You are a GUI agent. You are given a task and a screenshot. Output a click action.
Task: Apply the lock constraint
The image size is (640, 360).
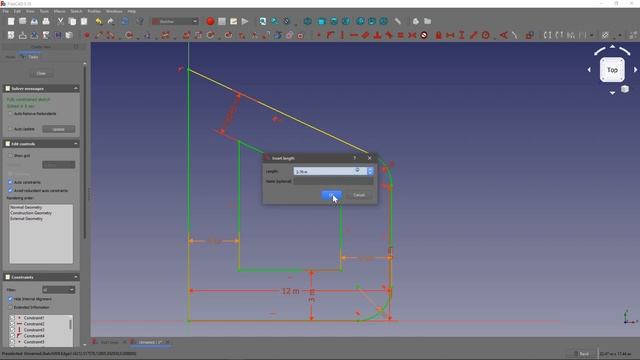(438, 36)
